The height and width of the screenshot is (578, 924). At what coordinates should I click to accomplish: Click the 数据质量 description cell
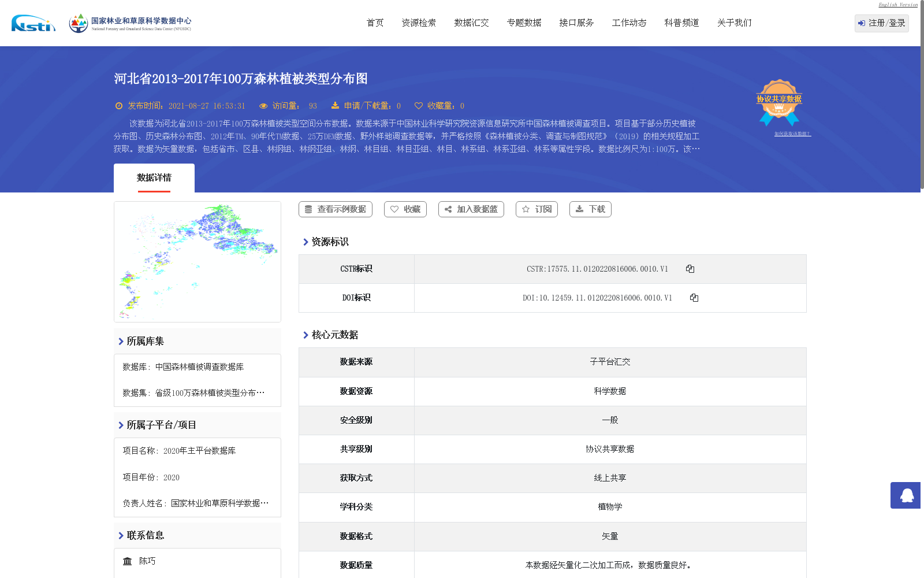(x=610, y=565)
